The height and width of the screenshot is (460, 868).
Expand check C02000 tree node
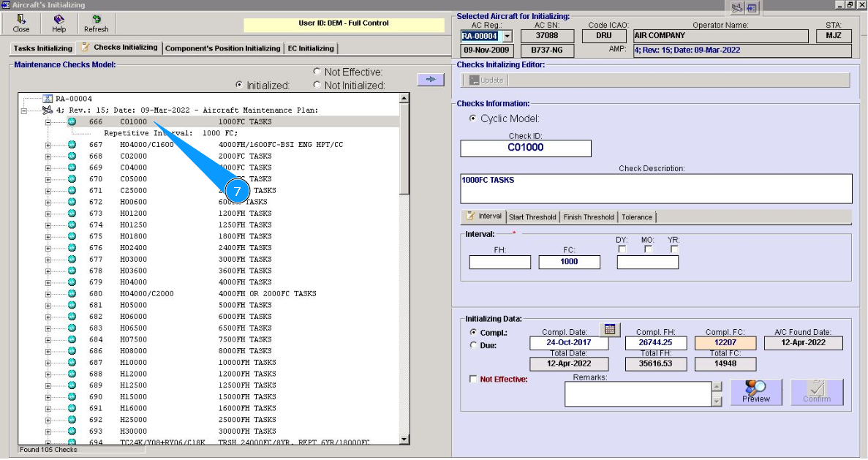click(49, 156)
